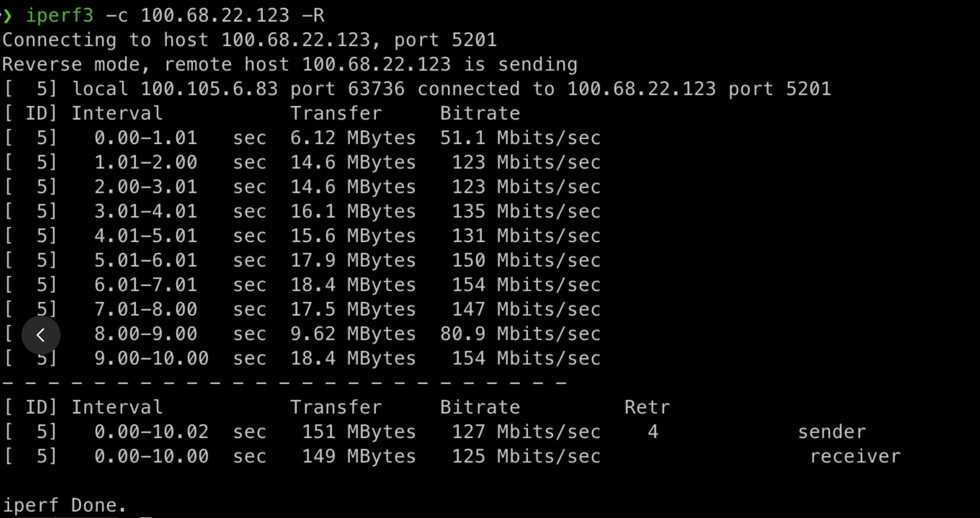Click the green iperf3 command word
Image resolution: width=980 pixels, height=518 pixels.
[60, 16]
